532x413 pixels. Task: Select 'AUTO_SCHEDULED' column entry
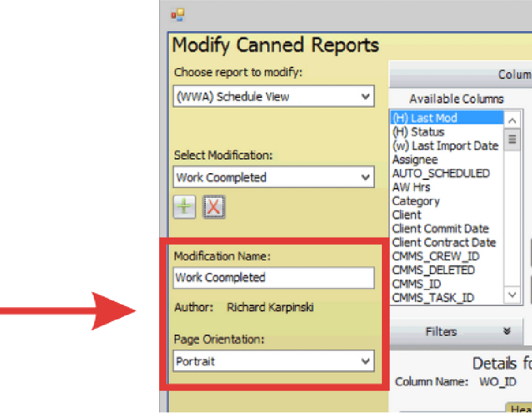pos(441,173)
